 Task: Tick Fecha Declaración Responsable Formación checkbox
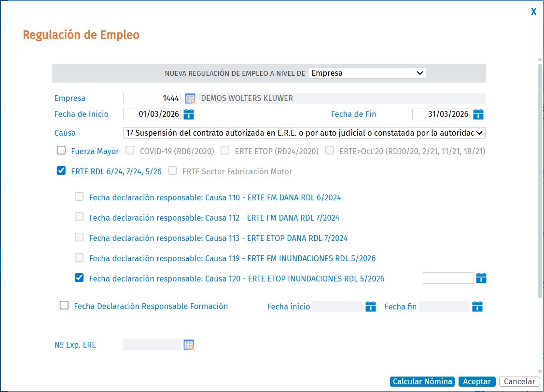(x=64, y=305)
